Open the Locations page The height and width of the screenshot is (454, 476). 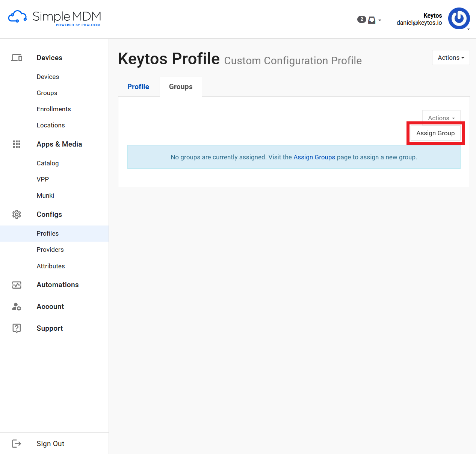click(51, 125)
